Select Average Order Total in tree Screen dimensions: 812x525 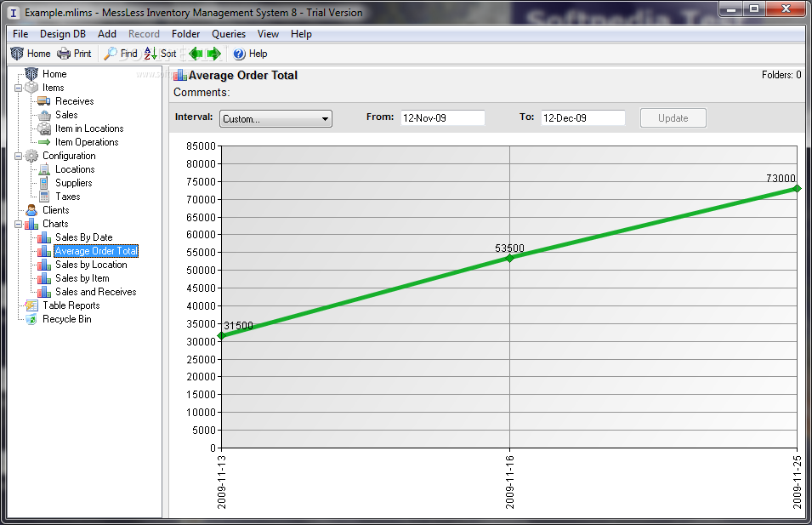coord(96,251)
